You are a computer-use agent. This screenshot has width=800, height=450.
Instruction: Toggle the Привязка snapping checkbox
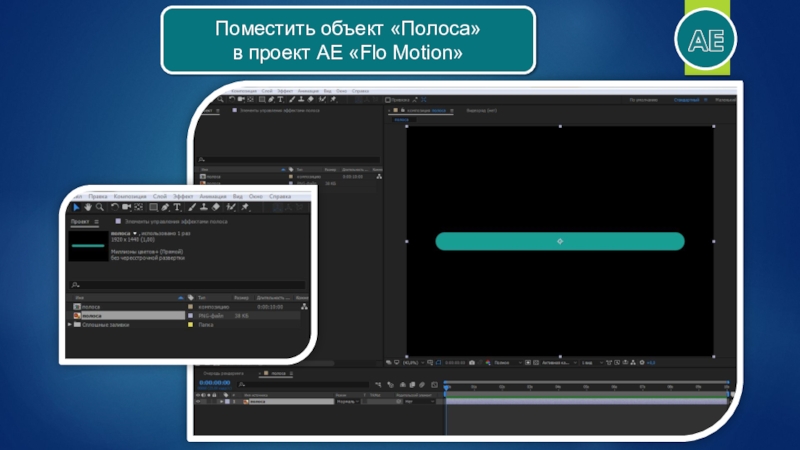tap(388, 100)
